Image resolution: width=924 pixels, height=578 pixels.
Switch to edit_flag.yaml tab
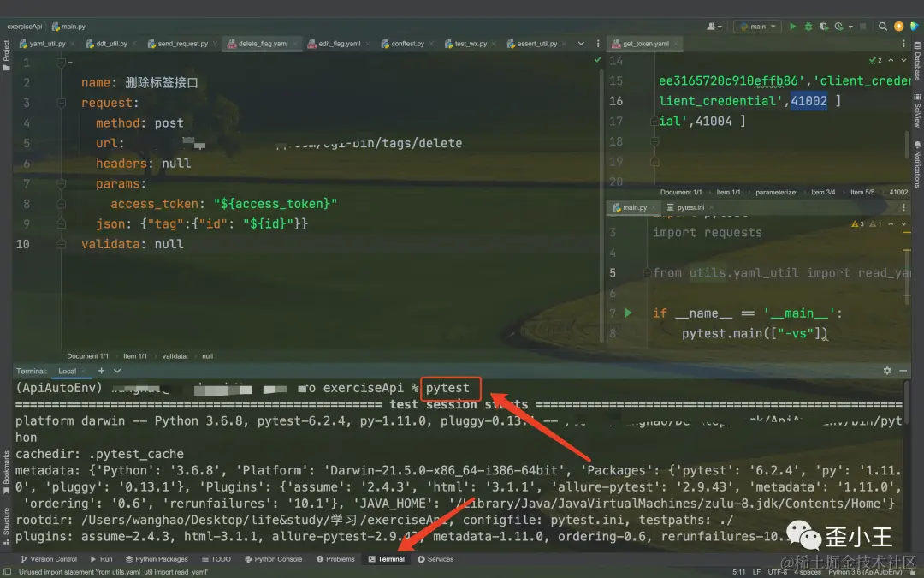click(339, 44)
